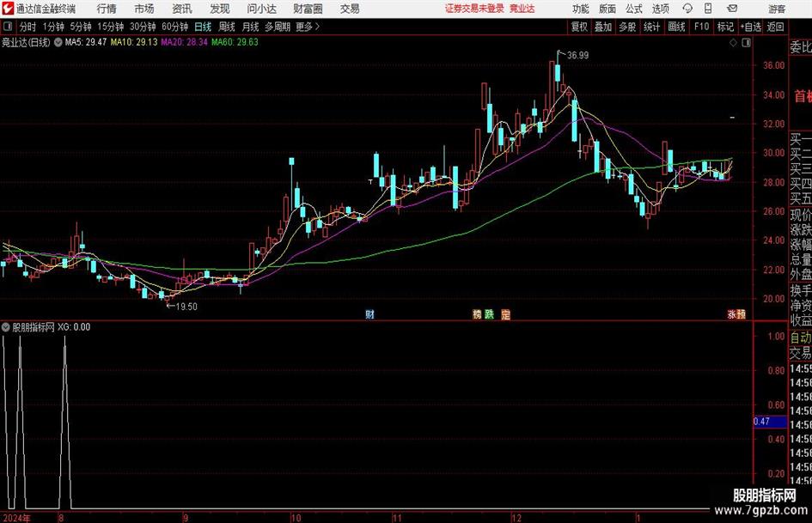Click the 2024年 timeline label

point(16,518)
